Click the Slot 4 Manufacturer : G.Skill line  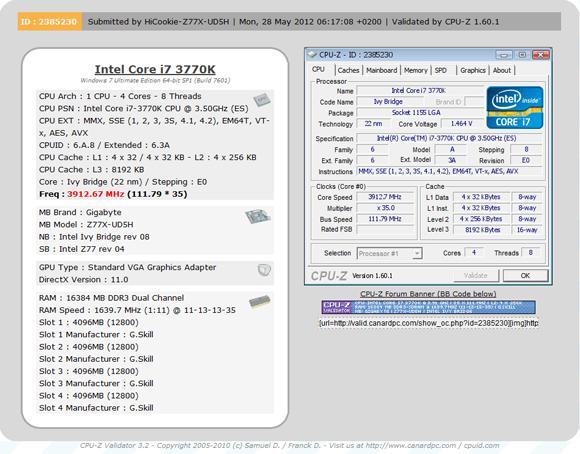(x=96, y=408)
